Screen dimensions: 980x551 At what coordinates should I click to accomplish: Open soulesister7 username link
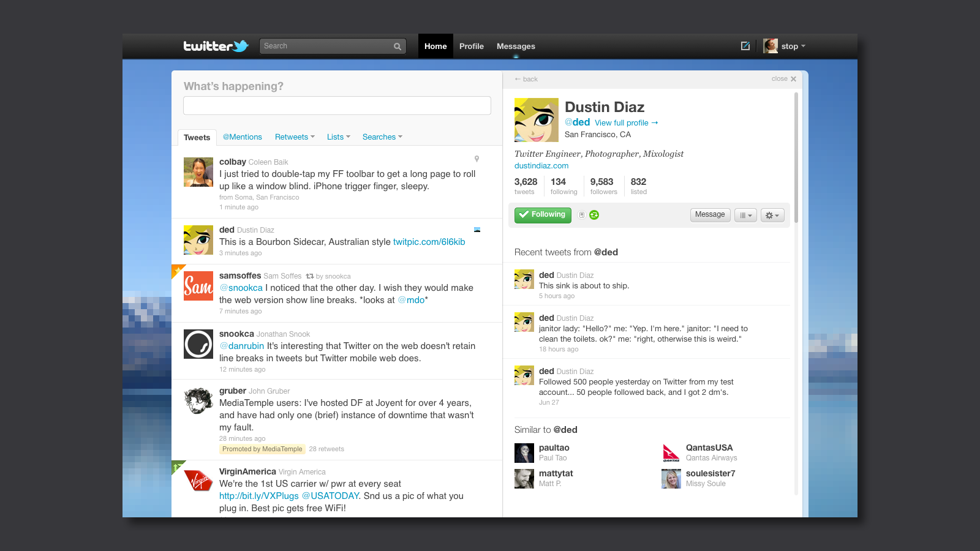710,474
